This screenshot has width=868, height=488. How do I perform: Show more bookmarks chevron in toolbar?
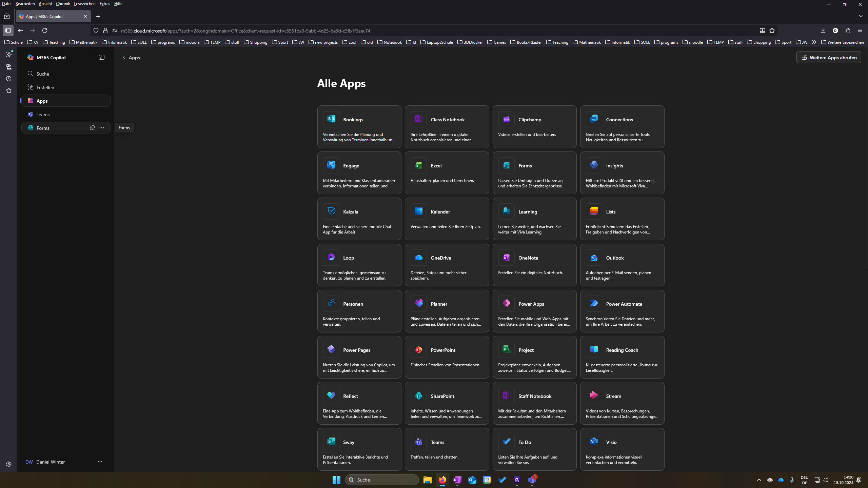pos(814,42)
